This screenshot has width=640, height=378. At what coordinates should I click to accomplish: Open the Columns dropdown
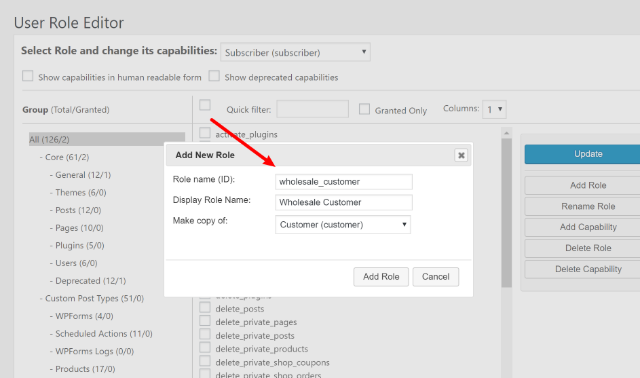coord(494,109)
